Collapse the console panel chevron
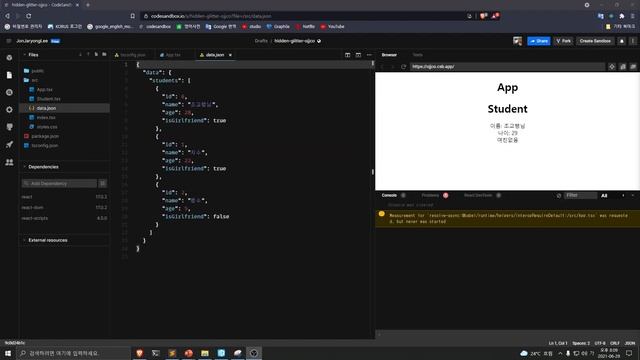 click(x=633, y=196)
